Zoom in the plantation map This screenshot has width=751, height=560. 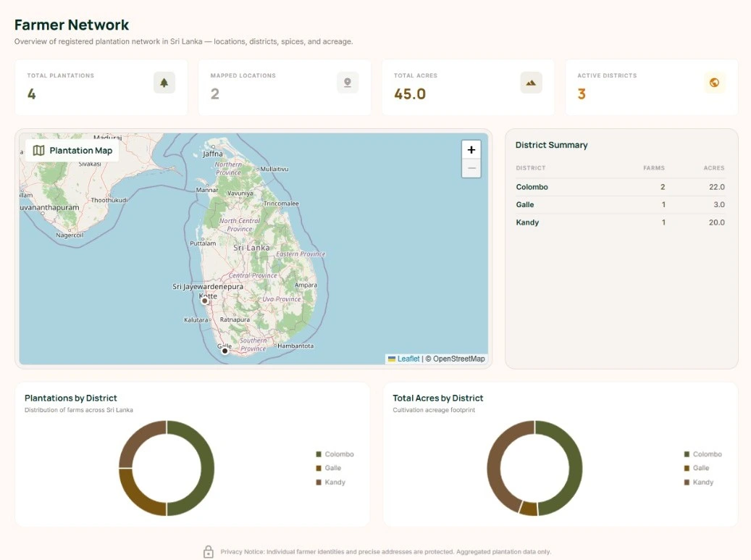point(471,149)
